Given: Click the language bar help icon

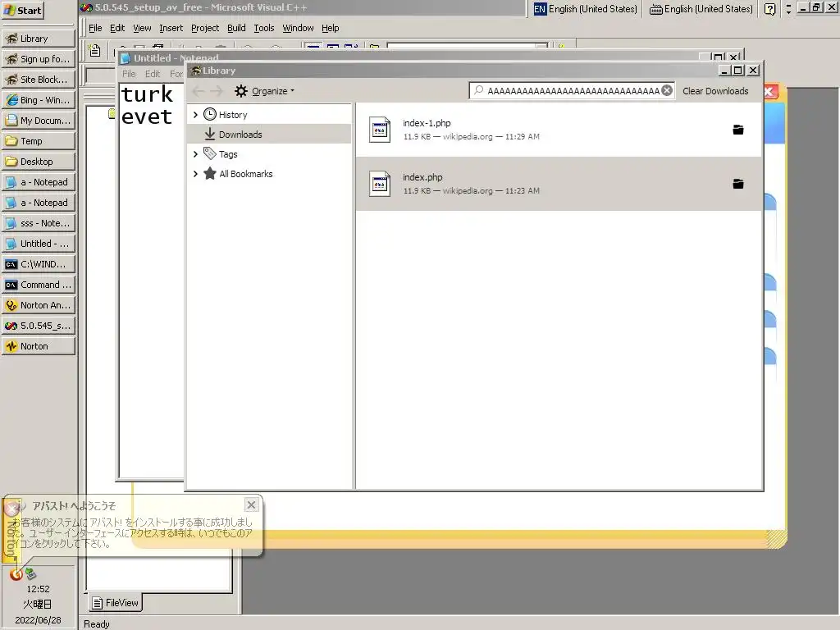Looking at the screenshot, I should pyautogui.click(x=769, y=9).
